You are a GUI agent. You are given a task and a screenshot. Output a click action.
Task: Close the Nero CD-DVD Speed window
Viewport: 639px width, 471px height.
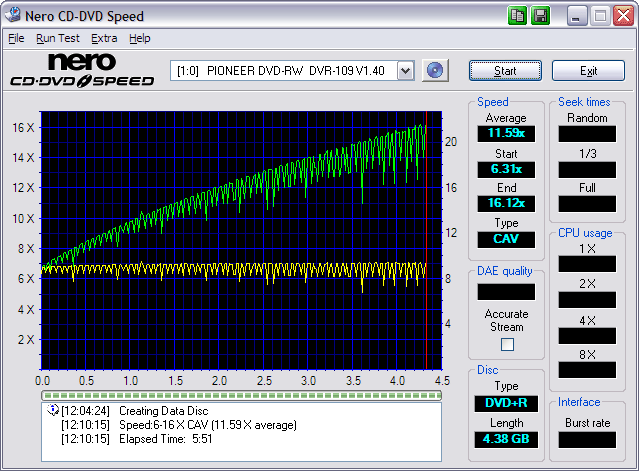click(x=624, y=16)
